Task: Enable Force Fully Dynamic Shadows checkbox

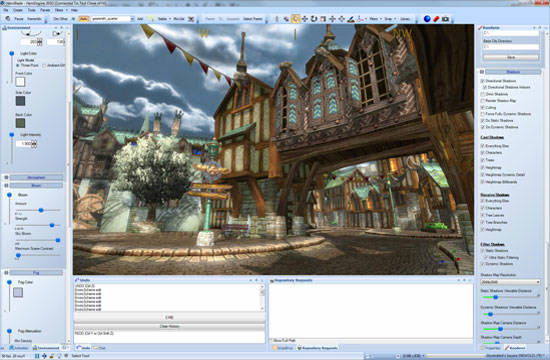Action: (x=483, y=114)
